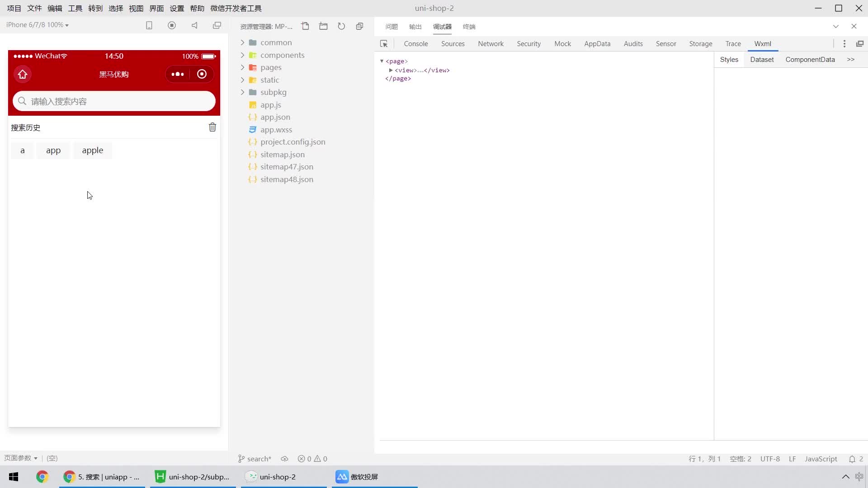The width and height of the screenshot is (868, 488).
Task: Expand the subpkg folder
Action: click(x=242, y=92)
